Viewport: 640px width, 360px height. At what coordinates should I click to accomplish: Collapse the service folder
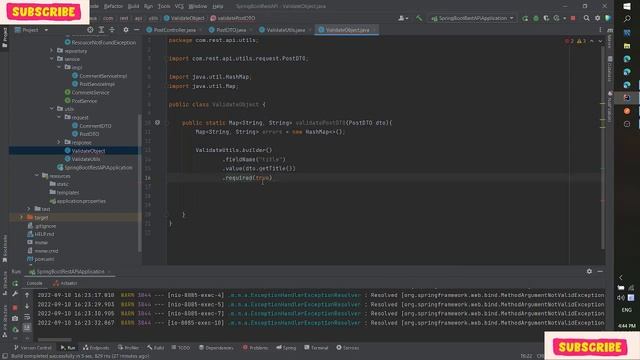(51, 59)
